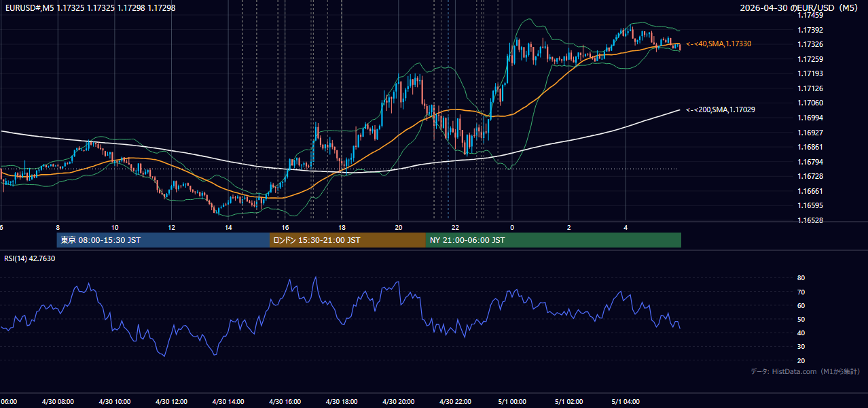Click hour tick 8 under price chart
This screenshot has height=408, width=868.
coord(58,227)
